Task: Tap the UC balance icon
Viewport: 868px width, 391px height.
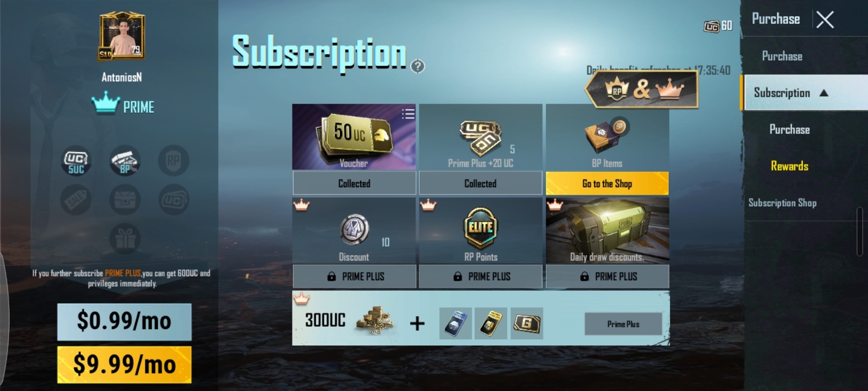Action: pos(711,26)
